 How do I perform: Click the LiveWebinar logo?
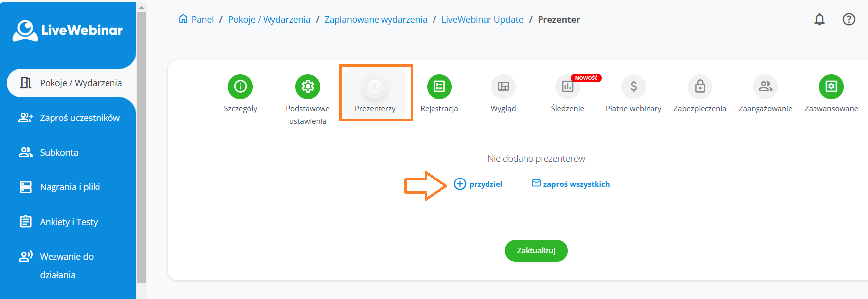click(68, 30)
